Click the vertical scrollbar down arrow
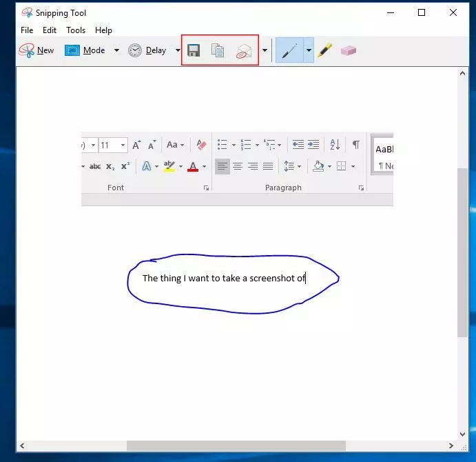The width and height of the screenshot is (476, 462). point(462,434)
